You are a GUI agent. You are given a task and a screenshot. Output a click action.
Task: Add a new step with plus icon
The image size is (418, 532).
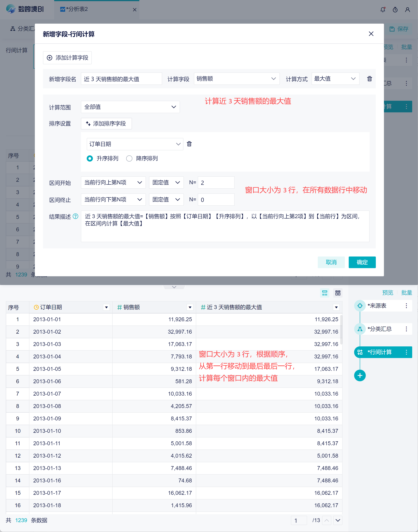(360, 375)
